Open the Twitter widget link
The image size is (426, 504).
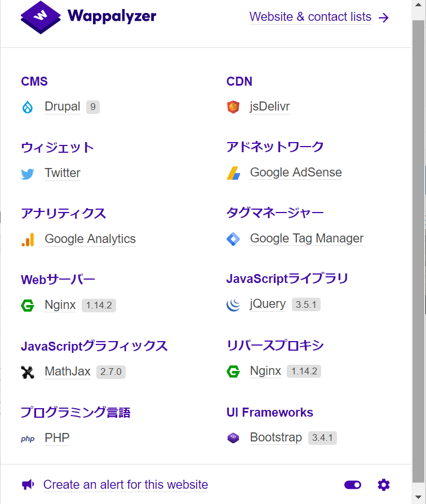[x=63, y=173]
